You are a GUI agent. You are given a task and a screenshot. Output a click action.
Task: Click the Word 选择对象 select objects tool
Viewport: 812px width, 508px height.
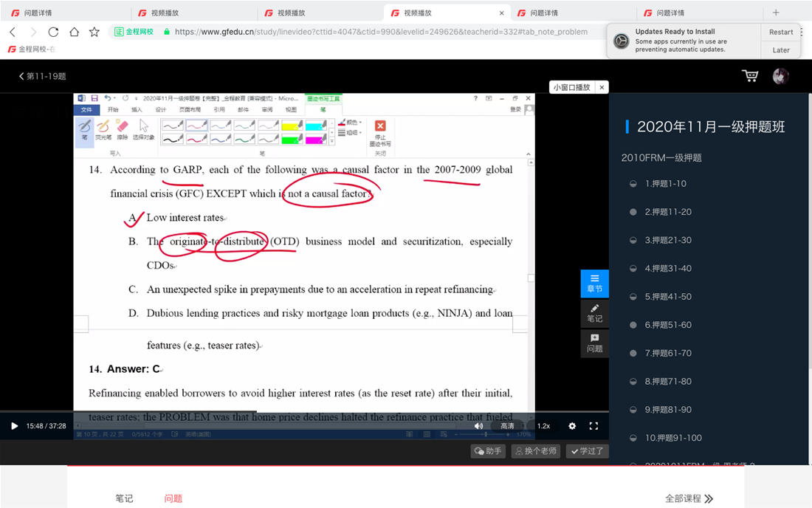click(x=143, y=131)
